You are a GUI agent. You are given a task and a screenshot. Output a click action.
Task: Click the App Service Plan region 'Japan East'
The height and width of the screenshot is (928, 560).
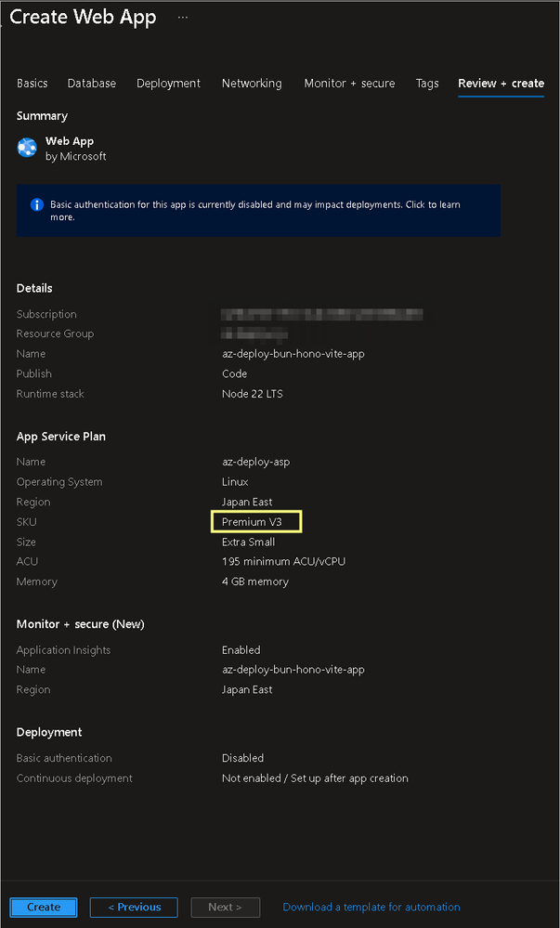247,502
